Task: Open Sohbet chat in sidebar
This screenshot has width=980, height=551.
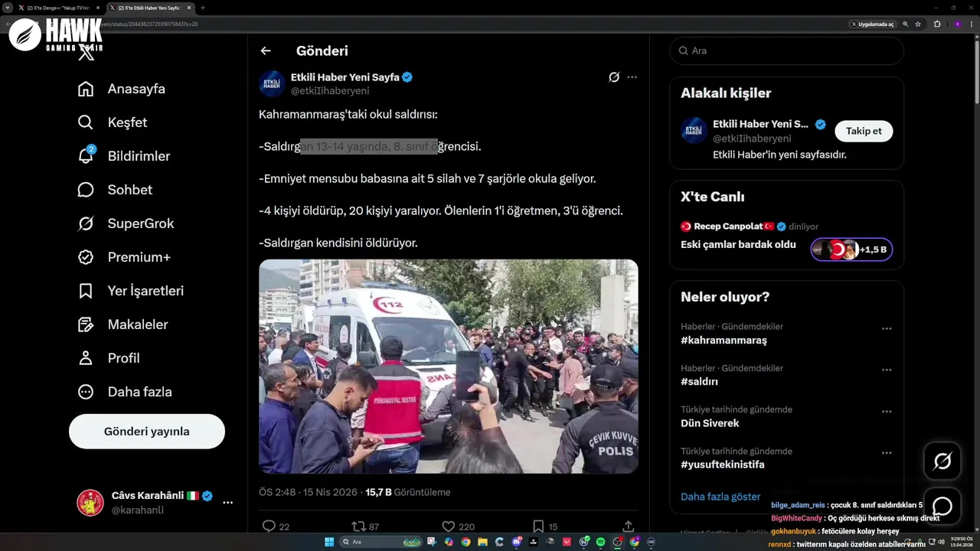Action: coord(115,190)
